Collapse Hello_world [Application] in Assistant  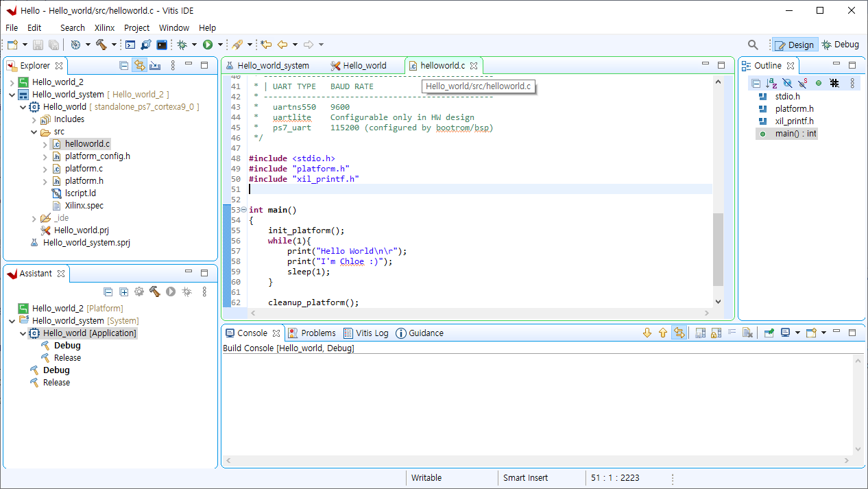pos(23,333)
